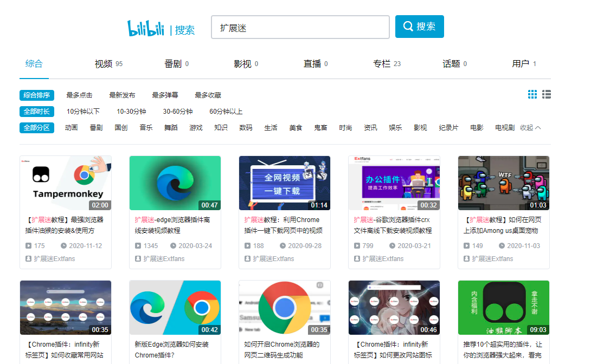Click the play count icon beside 175
The width and height of the screenshot is (597, 364).
(29, 246)
